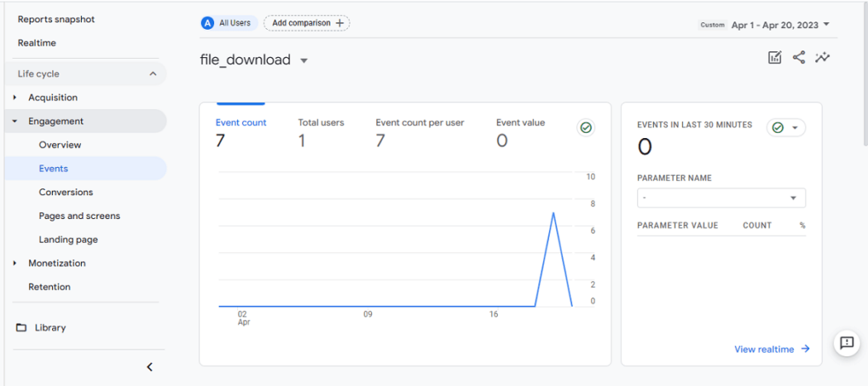868x386 pixels.
Task: Open the Retention report
Action: [x=50, y=287]
